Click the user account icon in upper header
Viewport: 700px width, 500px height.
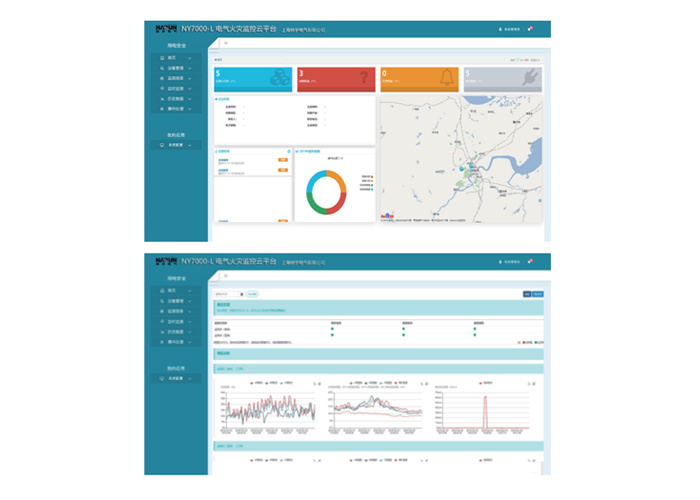[500, 29]
